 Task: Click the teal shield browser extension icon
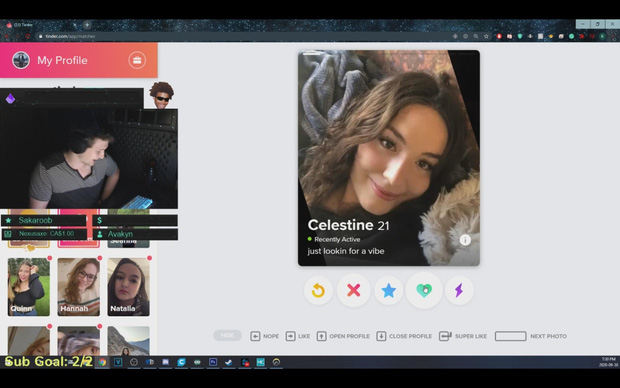[x=520, y=36]
